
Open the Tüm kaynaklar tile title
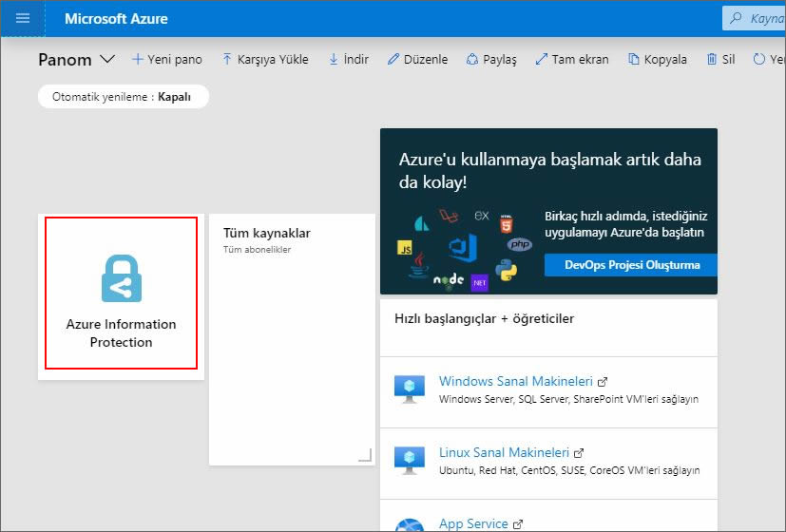click(x=267, y=233)
